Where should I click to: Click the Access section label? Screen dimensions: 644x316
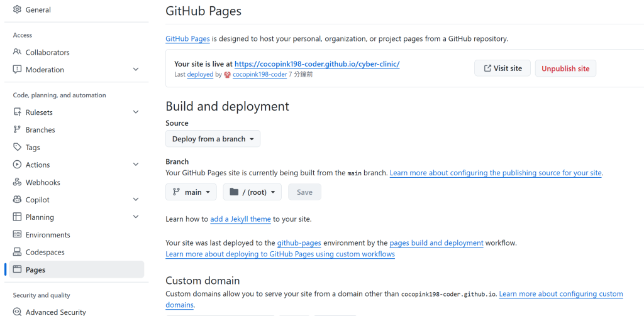pyautogui.click(x=23, y=35)
